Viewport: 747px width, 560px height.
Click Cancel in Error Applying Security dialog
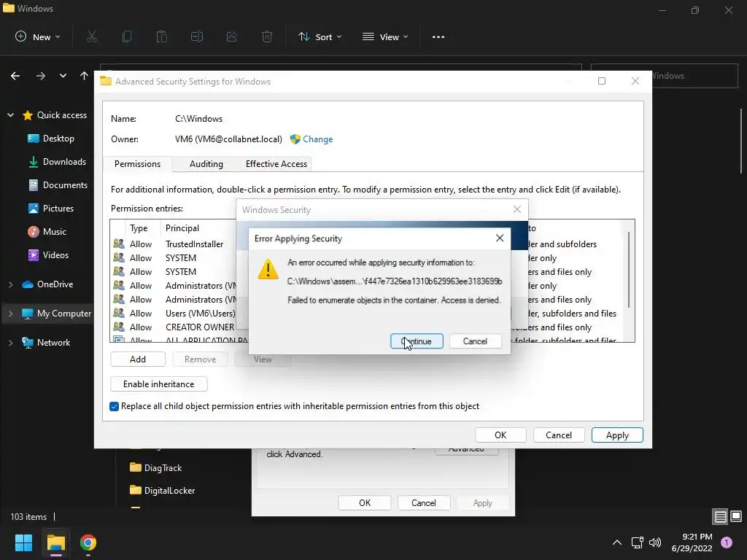(475, 341)
